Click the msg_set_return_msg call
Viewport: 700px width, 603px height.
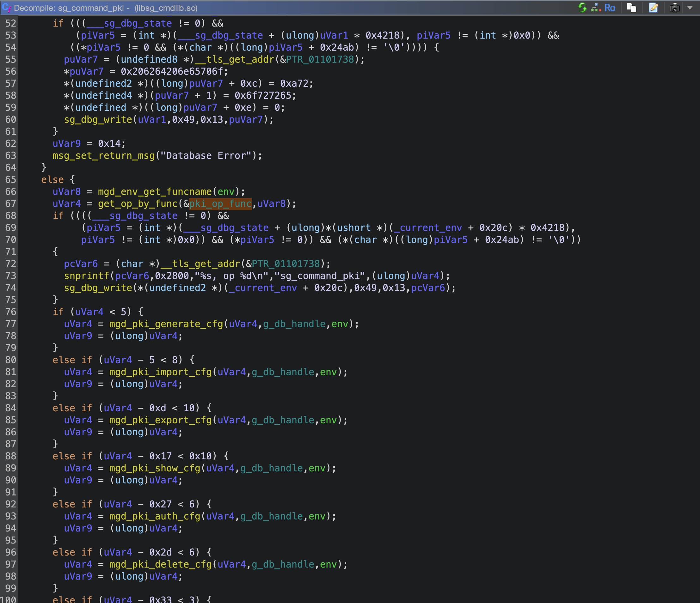pyautogui.click(x=103, y=155)
